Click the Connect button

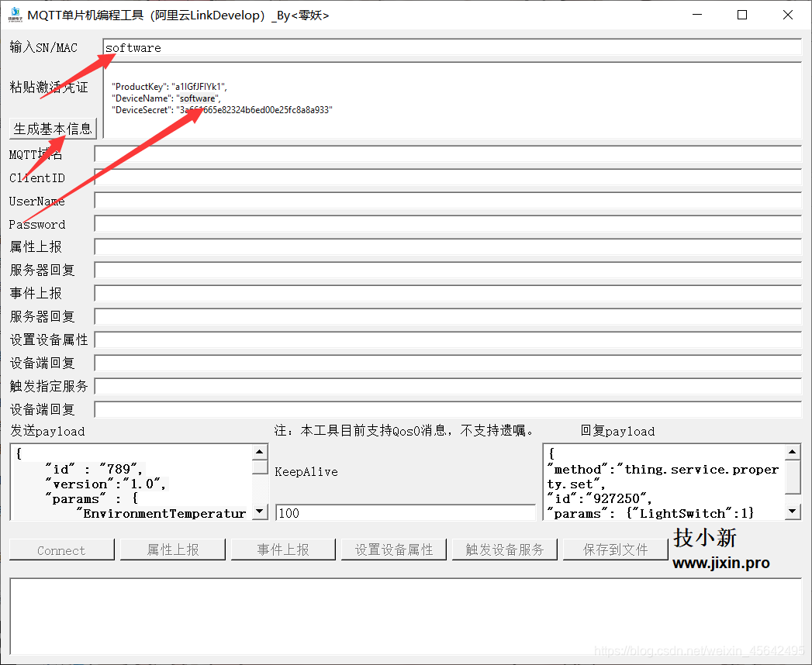61,550
